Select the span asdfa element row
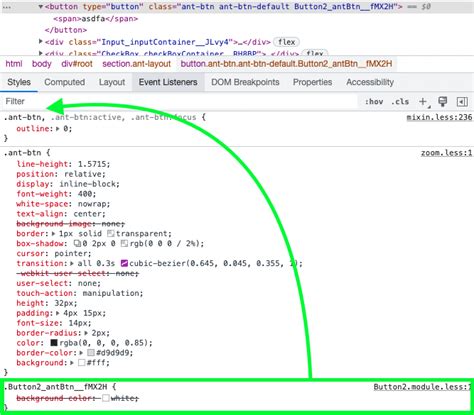 pyautogui.click(x=95, y=19)
